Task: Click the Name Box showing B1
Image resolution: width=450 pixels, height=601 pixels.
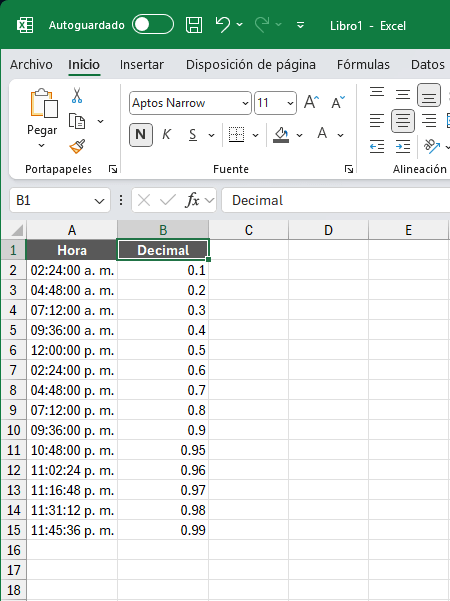Action: [52, 200]
